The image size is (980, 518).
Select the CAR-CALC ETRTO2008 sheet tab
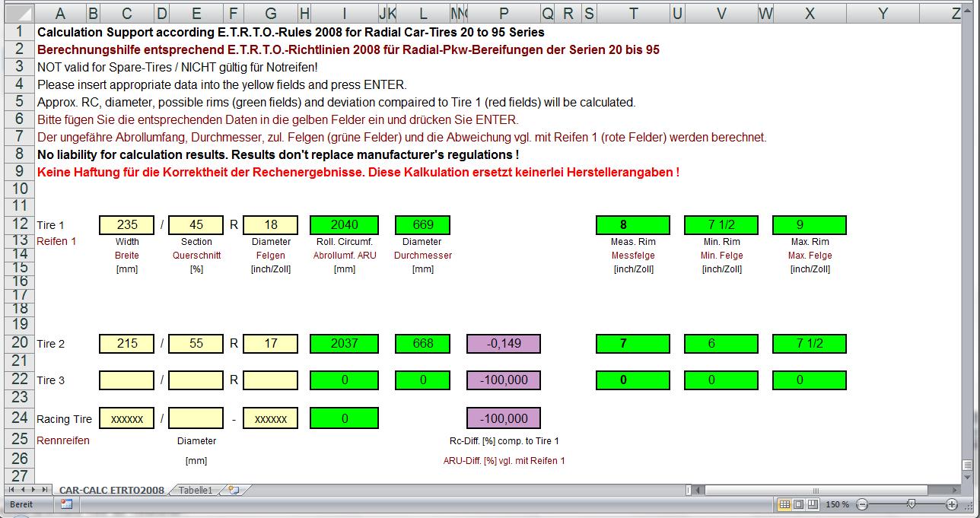point(111,491)
